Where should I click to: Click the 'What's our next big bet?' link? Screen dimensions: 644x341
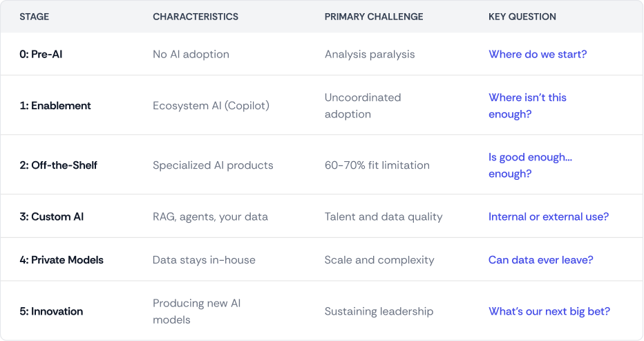click(x=549, y=311)
